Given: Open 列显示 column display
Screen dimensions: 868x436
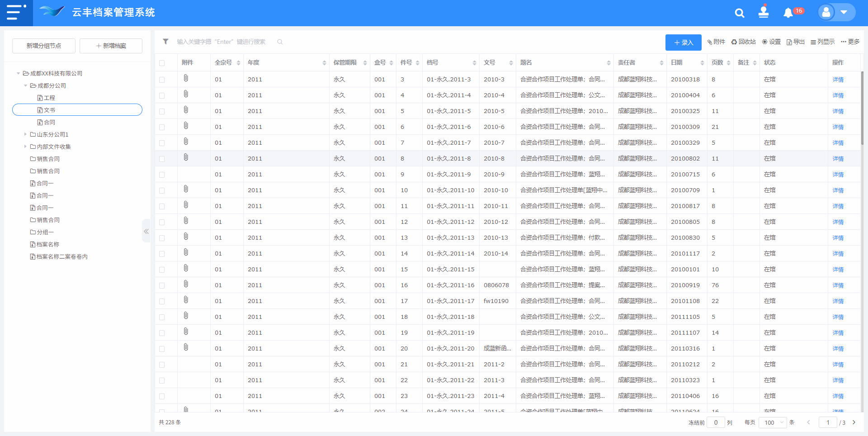Looking at the screenshot, I should (823, 42).
